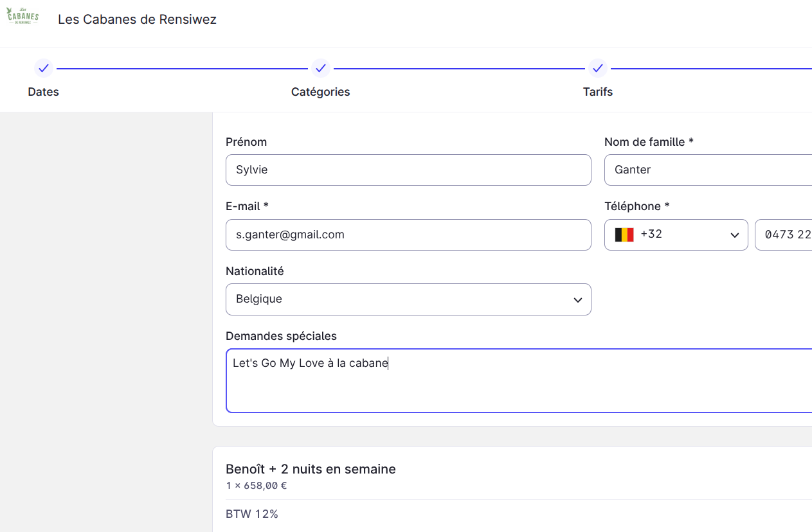
Task: Edit the E-mail address field
Action: [408, 235]
